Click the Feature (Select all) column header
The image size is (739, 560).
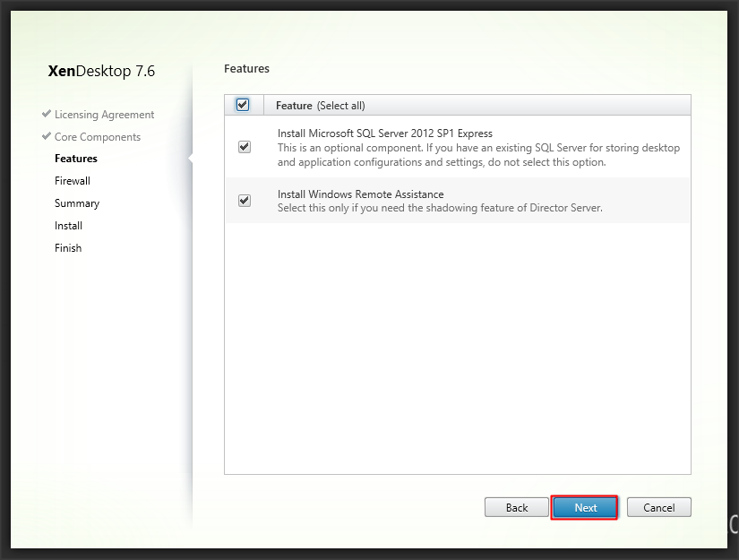[x=321, y=106]
